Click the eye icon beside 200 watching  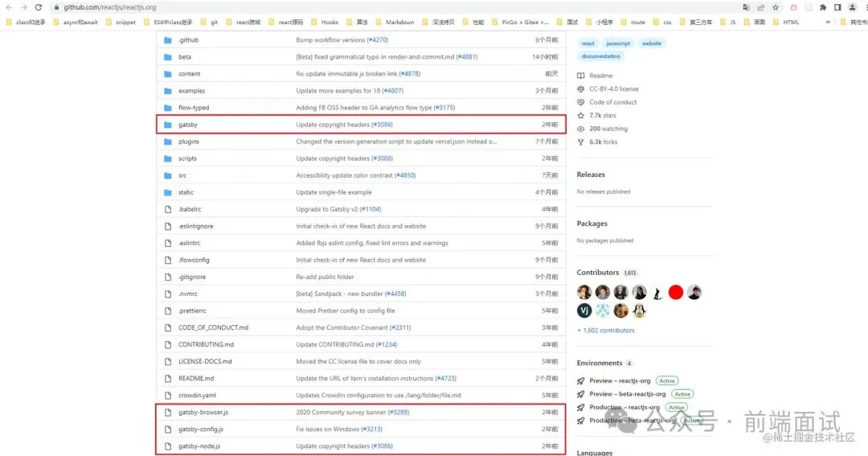coord(581,129)
